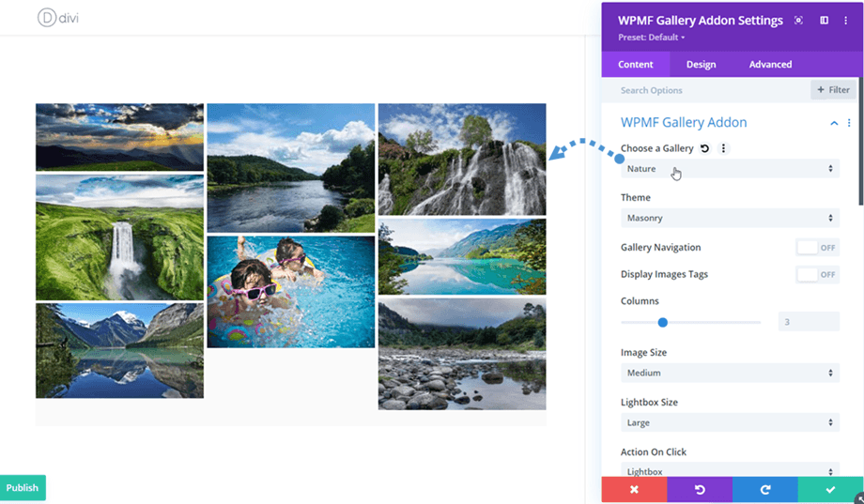Screen dimensions: 864x504
Task: Click the red discard changes button
Action: (634, 490)
